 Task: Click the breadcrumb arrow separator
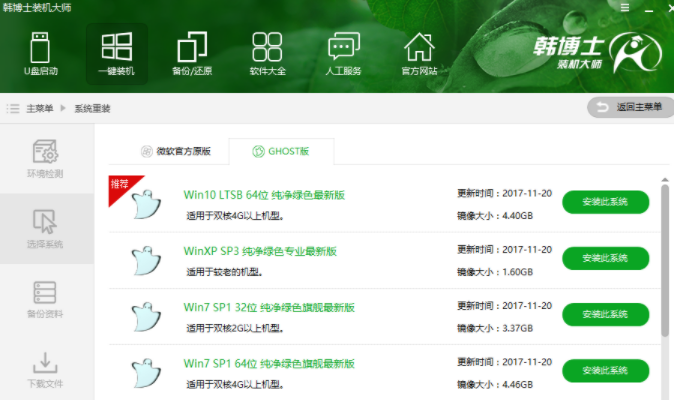point(63,108)
